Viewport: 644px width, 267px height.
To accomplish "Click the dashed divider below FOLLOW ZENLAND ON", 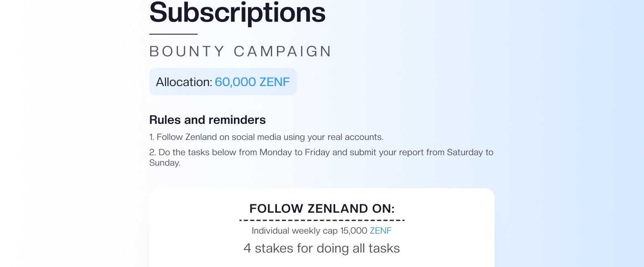I will click(322, 220).
